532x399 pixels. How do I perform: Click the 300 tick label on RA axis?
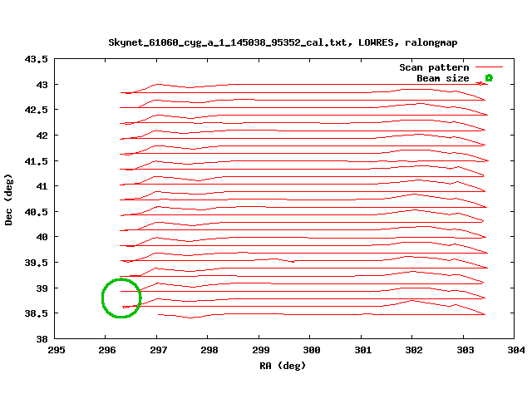tap(311, 350)
